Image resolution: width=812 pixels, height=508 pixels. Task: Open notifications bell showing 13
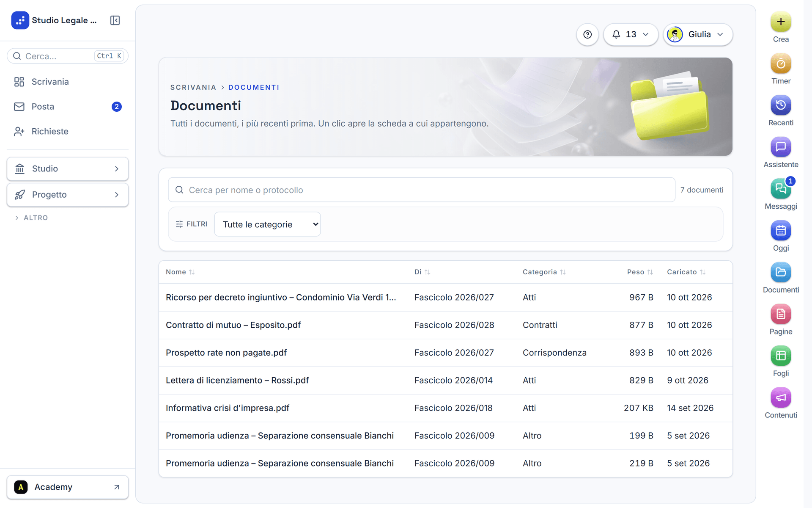(x=631, y=34)
